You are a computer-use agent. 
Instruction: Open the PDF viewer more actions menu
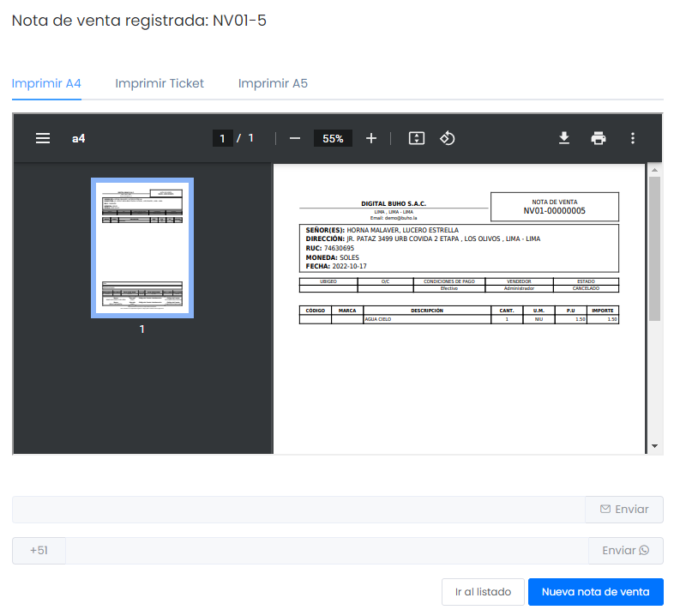click(x=633, y=138)
